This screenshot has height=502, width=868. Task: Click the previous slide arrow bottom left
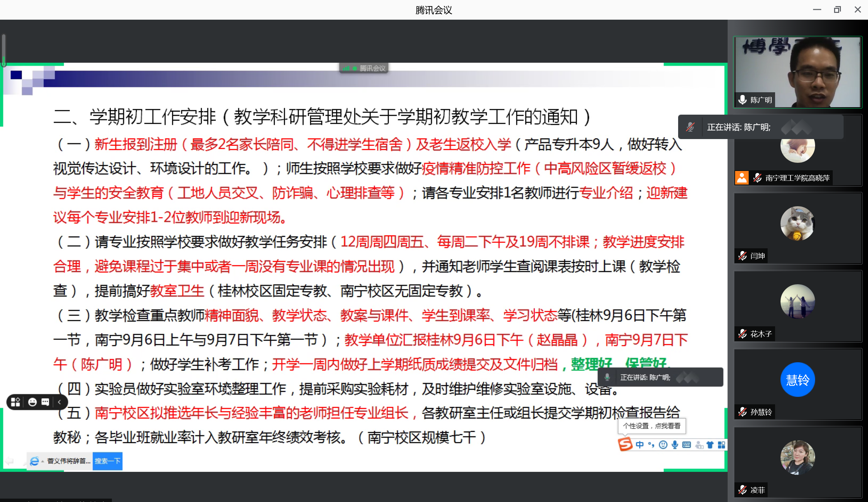(x=9, y=461)
